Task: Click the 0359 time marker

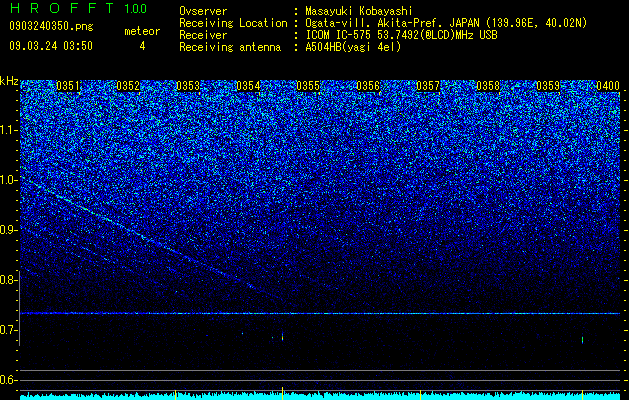Action: pyautogui.click(x=548, y=86)
